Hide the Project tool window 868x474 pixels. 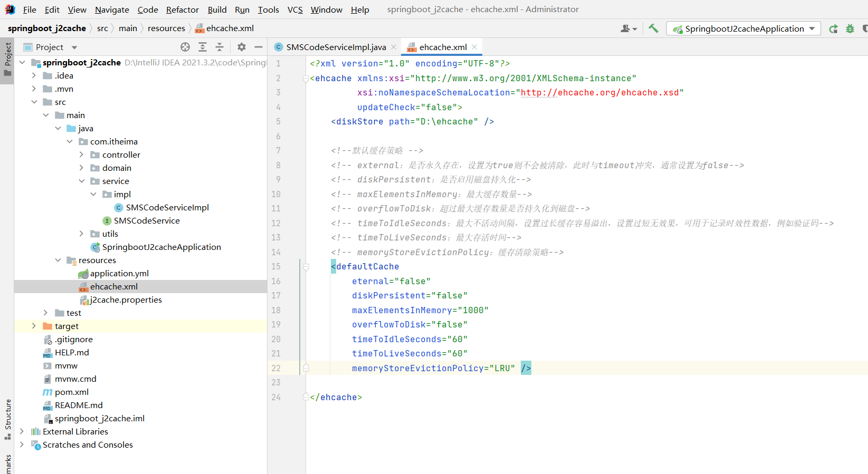pos(259,47)
